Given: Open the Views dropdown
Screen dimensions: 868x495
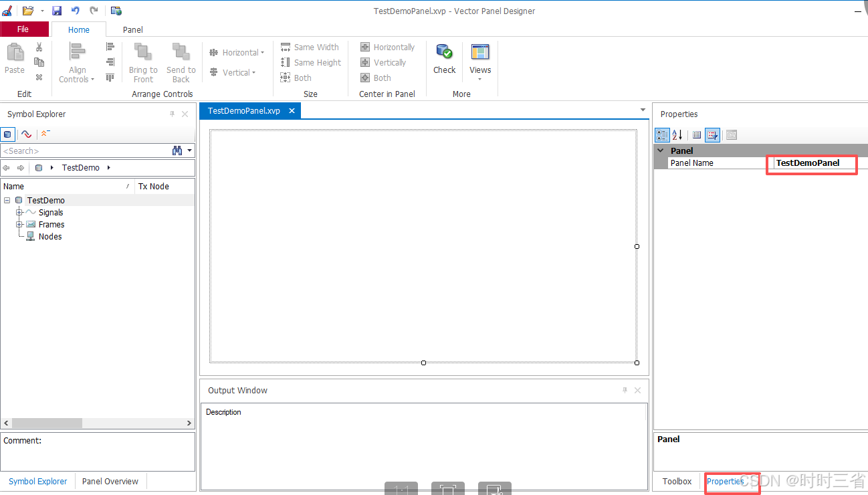Looking at the screenshot, I should (x=480, y=62).
